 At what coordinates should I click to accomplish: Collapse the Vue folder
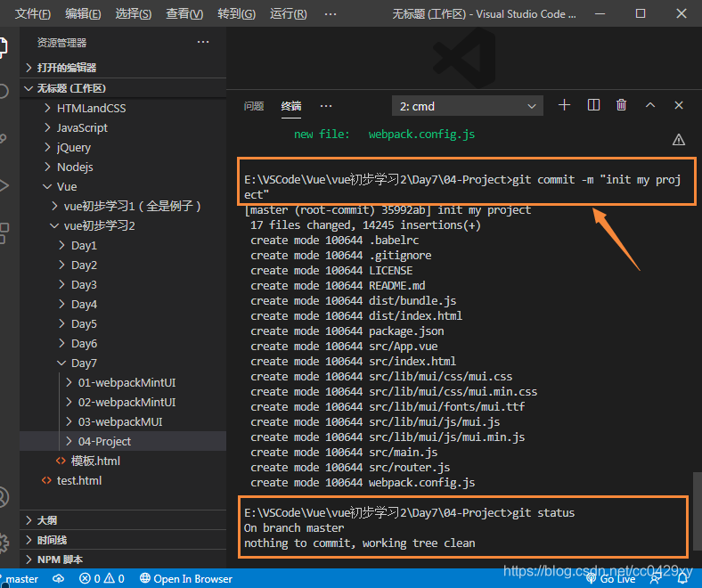click(x=123, y=186)
